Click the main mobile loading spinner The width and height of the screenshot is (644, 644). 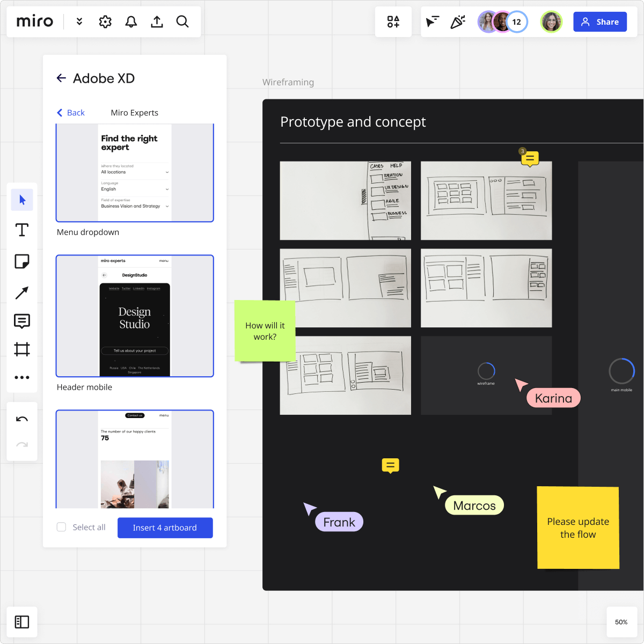[621, 371]
